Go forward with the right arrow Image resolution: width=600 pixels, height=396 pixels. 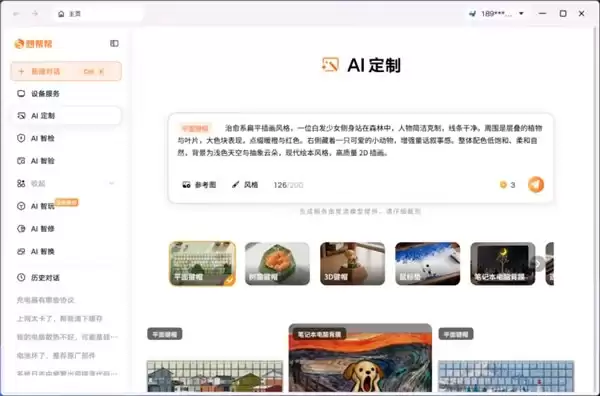[x=35, y=14]
